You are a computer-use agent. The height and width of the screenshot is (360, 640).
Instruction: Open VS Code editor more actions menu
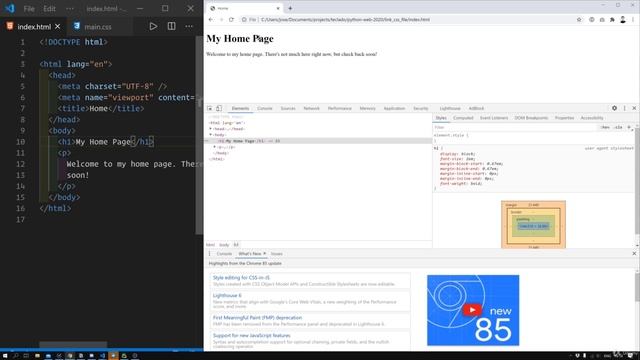[x=189, y=27]
